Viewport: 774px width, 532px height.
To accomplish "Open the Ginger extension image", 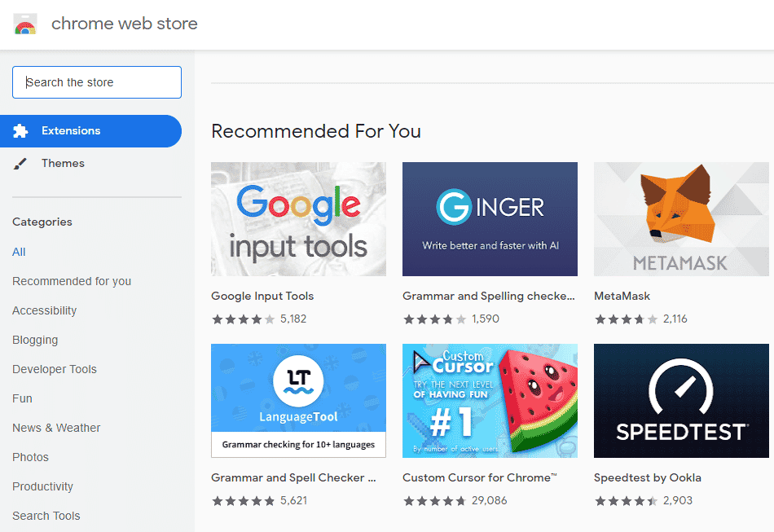I will pyautogui.click(x=490, y=219).
